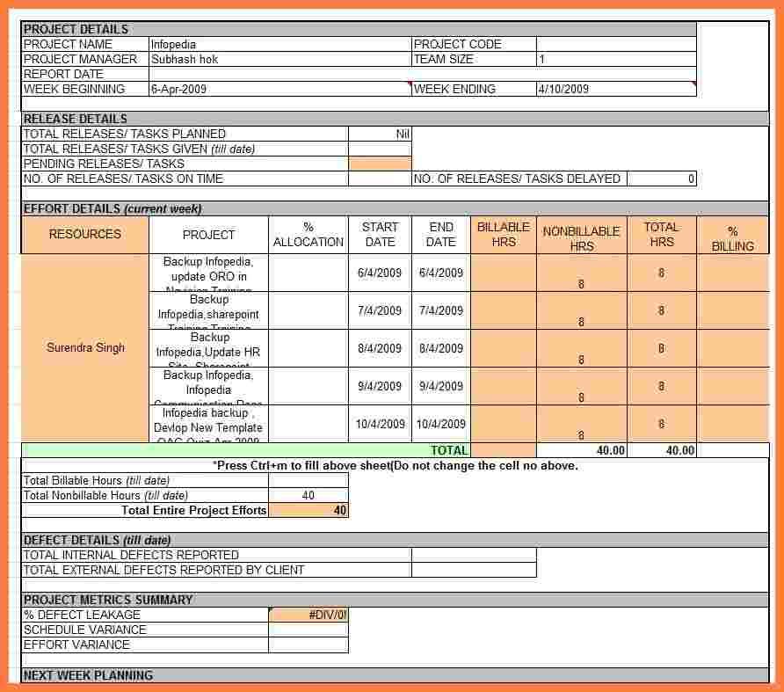Image resolution: width=784 pixels, height=692 pixels.
Task: Click the Total Entire Project Efforts value 40
Action: tap(309, 510)
